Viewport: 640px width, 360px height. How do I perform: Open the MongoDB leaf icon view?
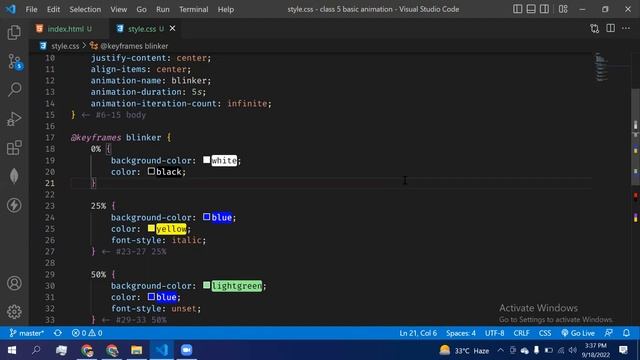coord(14,176)
